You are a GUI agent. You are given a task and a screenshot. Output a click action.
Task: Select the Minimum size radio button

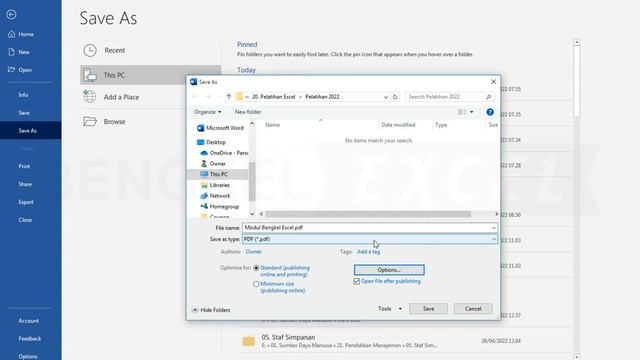point(256,284)
